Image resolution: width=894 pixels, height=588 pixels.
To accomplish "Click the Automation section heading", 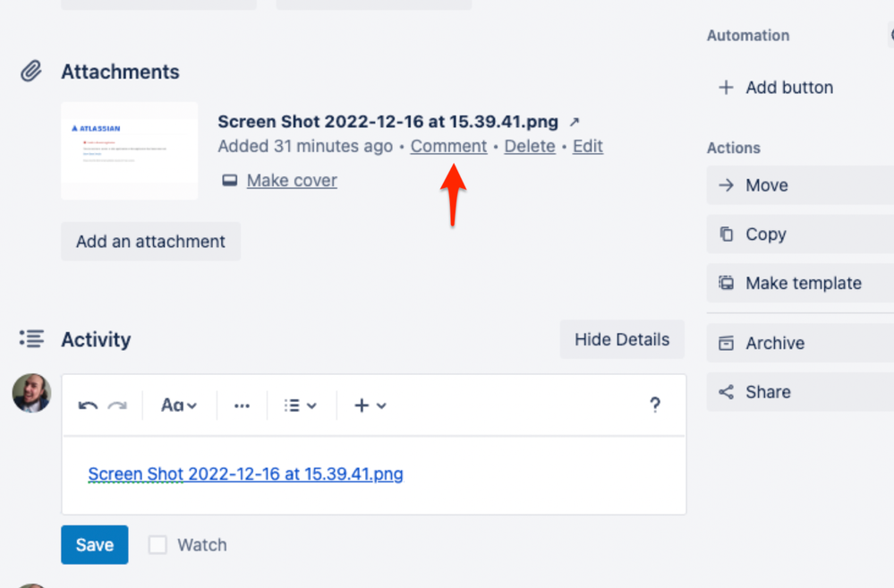I will [748, 36].
